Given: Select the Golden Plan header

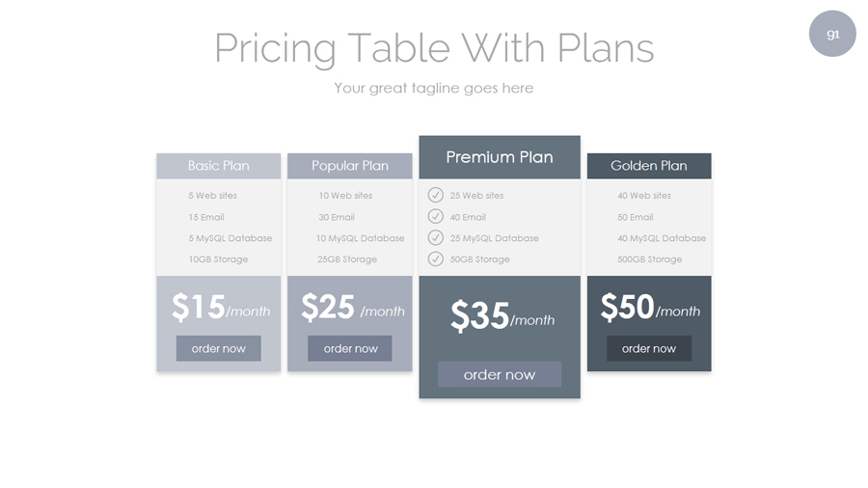Looking at the screenshot, I should coord(649,166).
